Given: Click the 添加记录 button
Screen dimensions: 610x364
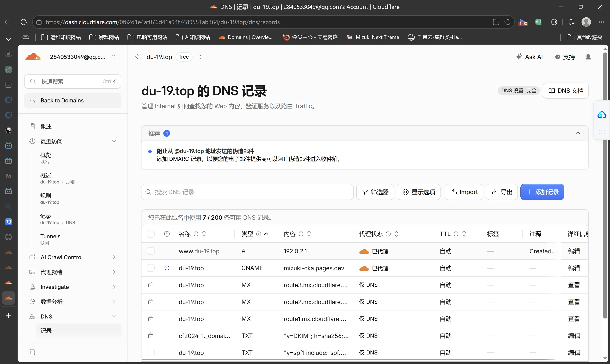Looking at the screenshot, I should coord(542,192).
